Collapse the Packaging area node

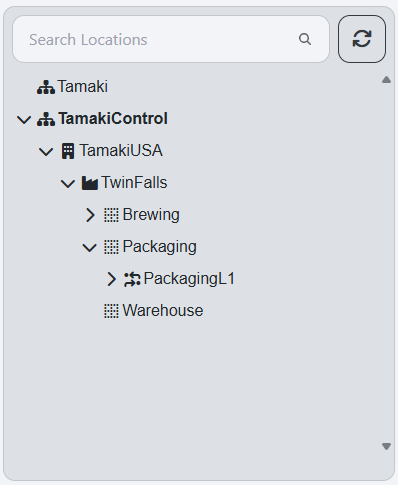(89, 247)
